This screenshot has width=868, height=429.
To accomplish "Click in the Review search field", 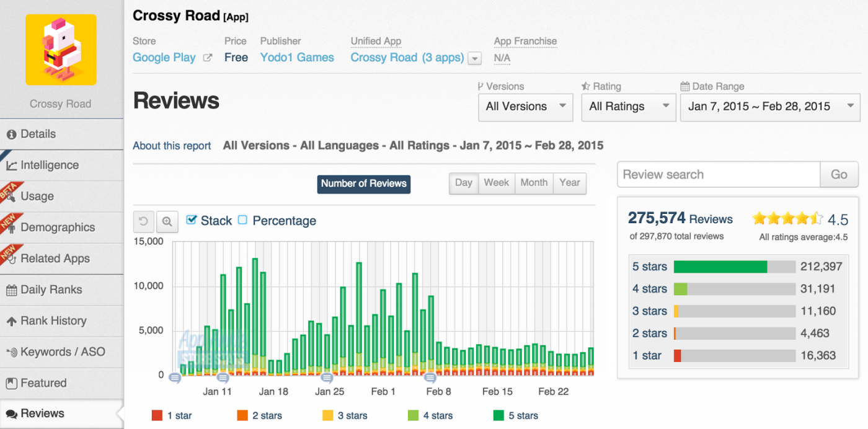I will [719, 175].
